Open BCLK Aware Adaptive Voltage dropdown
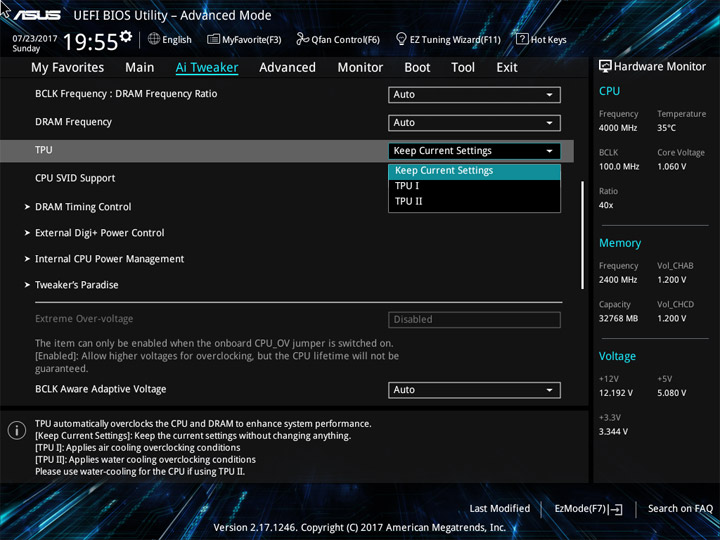Image resolution: width=720 pixels, height=540 pixels. tap(474, 390)
